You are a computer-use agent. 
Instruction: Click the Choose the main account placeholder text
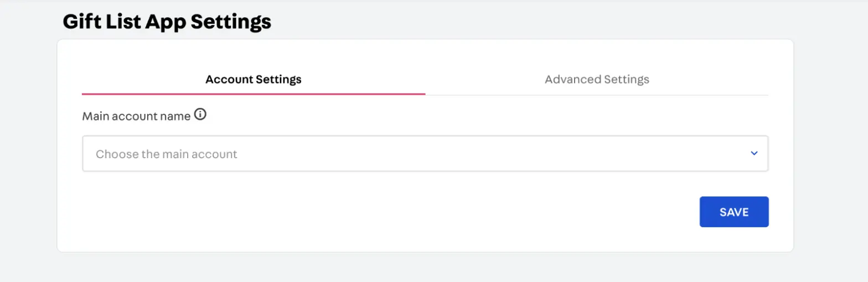pyautogui.click(x=166, y=154)
